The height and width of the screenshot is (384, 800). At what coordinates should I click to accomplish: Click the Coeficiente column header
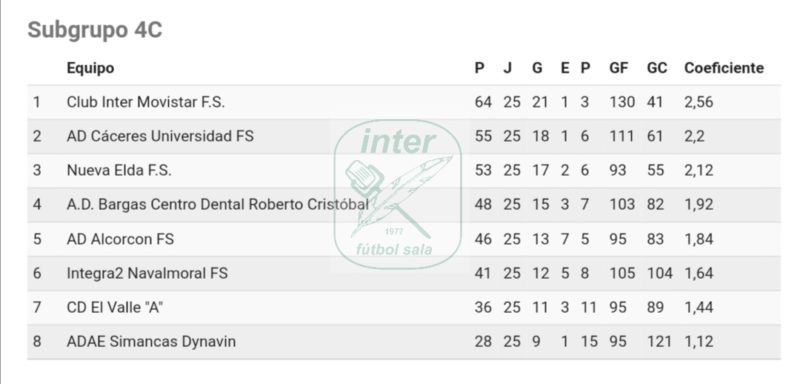(724, 68)
